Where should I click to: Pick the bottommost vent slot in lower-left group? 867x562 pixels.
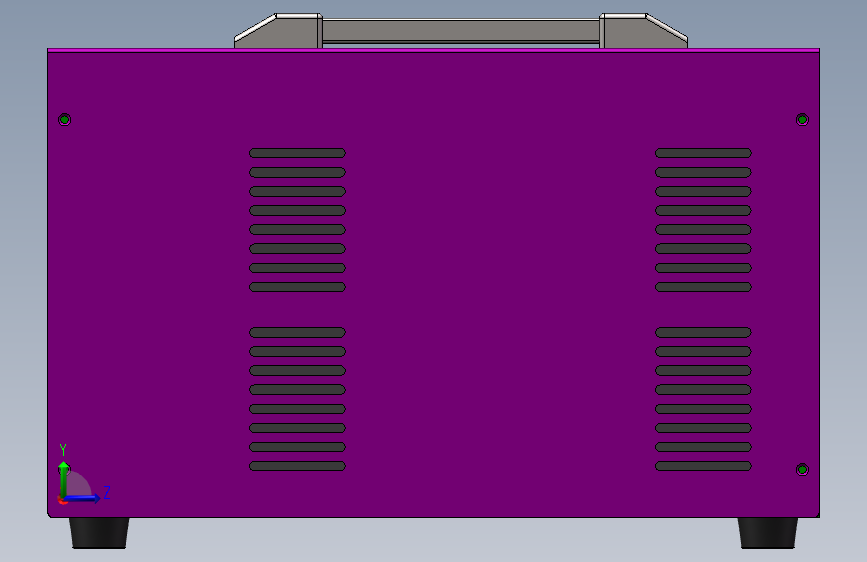click(x=297, y=466)
